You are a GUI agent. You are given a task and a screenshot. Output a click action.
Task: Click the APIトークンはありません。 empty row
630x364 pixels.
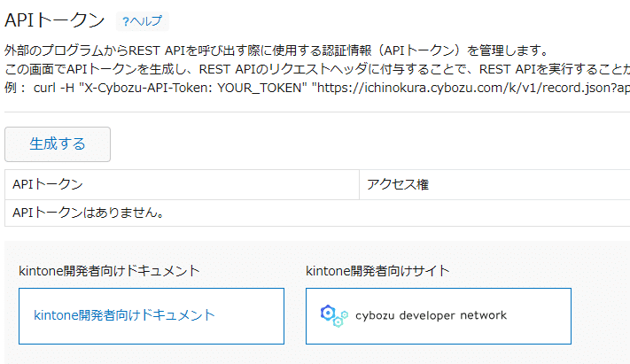click(x=317, y=213)
